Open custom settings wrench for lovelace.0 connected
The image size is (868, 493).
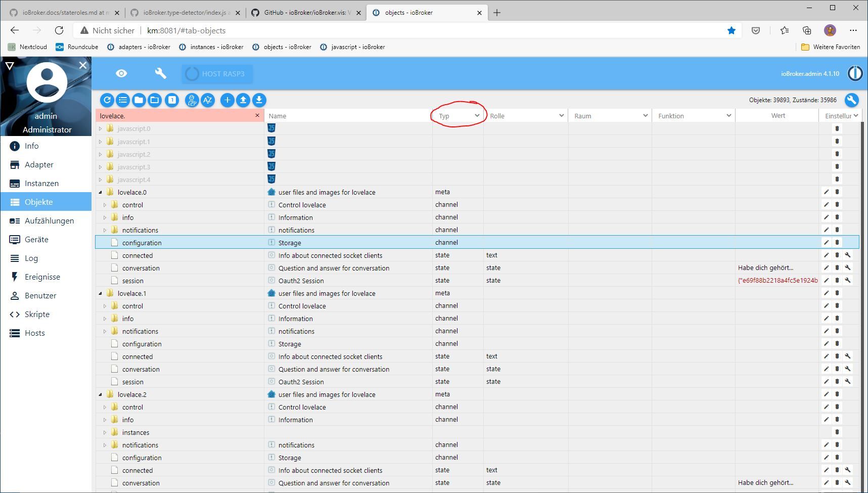pos(848,255)
